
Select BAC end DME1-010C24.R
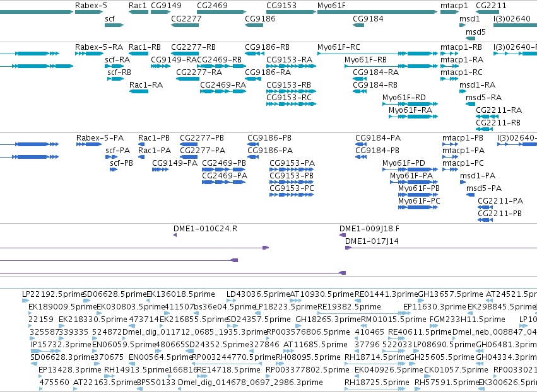coord(175,235)
